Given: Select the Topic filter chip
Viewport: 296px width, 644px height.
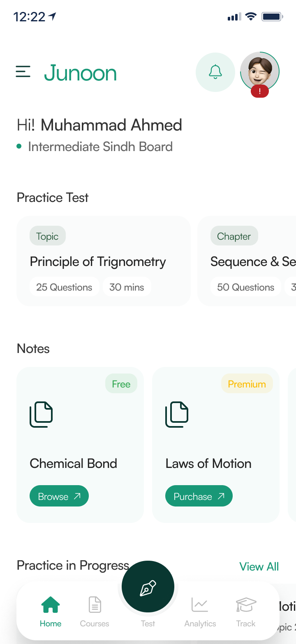Looking at the screenshot, I should pos(47,236).
